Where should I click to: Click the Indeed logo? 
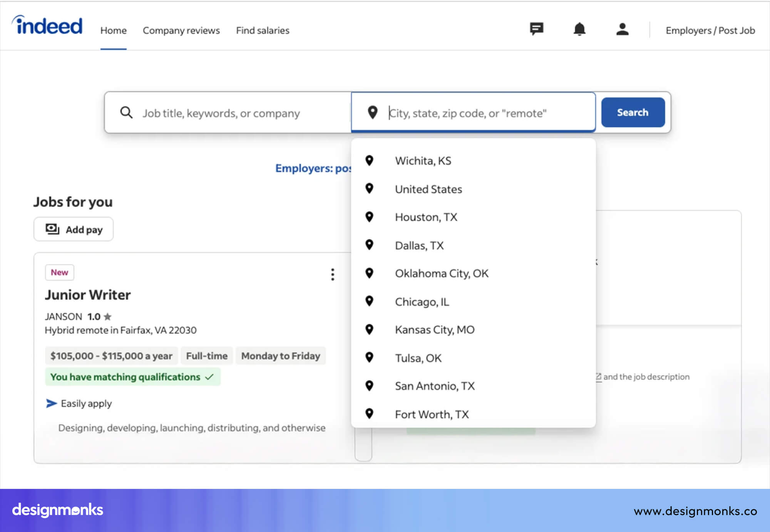tap(47, 25)
